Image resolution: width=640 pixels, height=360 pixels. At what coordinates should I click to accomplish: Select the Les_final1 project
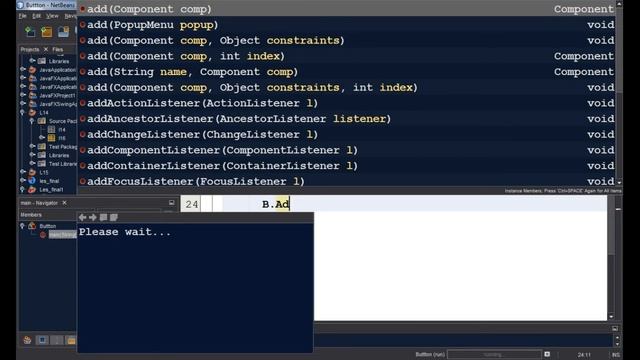coord(51,190)
